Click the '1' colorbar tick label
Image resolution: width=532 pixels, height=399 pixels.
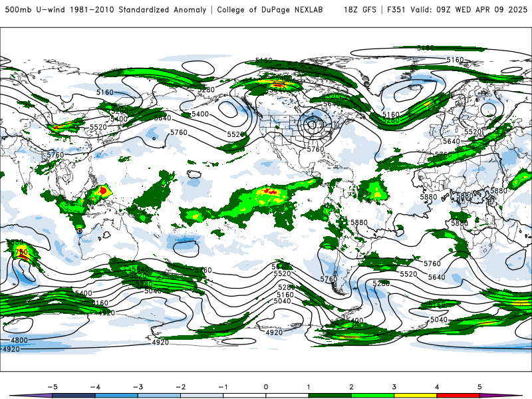pyautogui.click(x=309, y=387)
